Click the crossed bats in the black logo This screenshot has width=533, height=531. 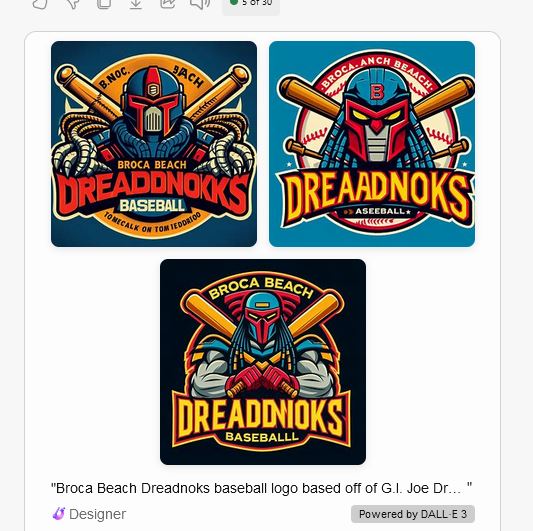pos(263,318)
